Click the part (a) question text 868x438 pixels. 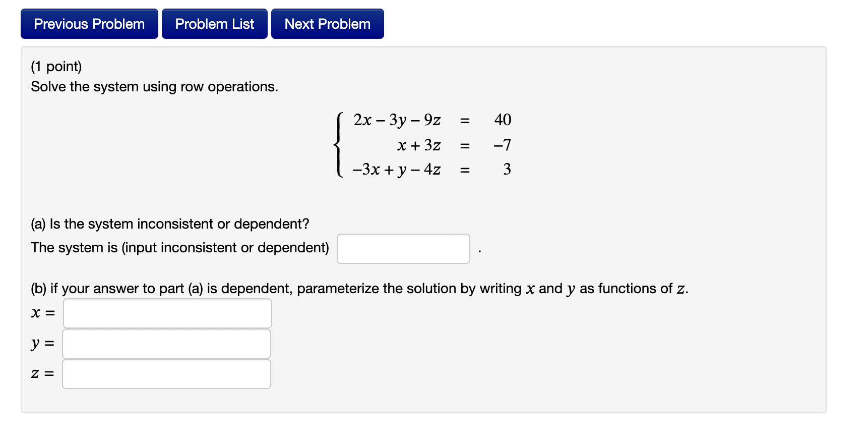(170, 224)
